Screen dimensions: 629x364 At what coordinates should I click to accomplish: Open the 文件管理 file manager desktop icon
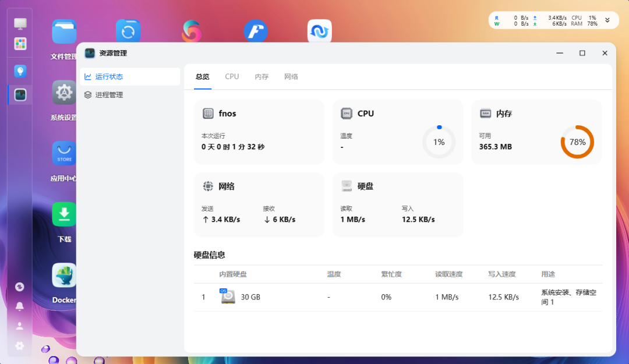(64, 32)
